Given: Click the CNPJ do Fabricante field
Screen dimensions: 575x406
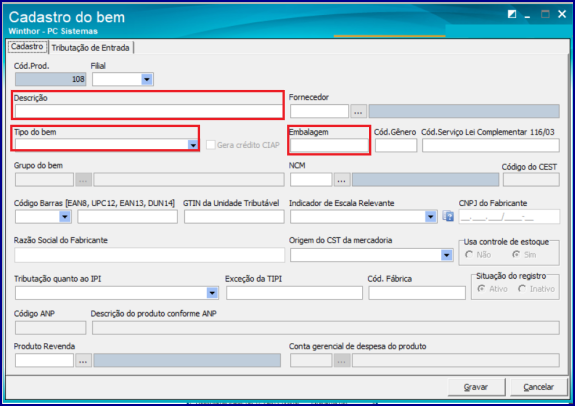Looking at the screenshot, I should coord(509,217).
